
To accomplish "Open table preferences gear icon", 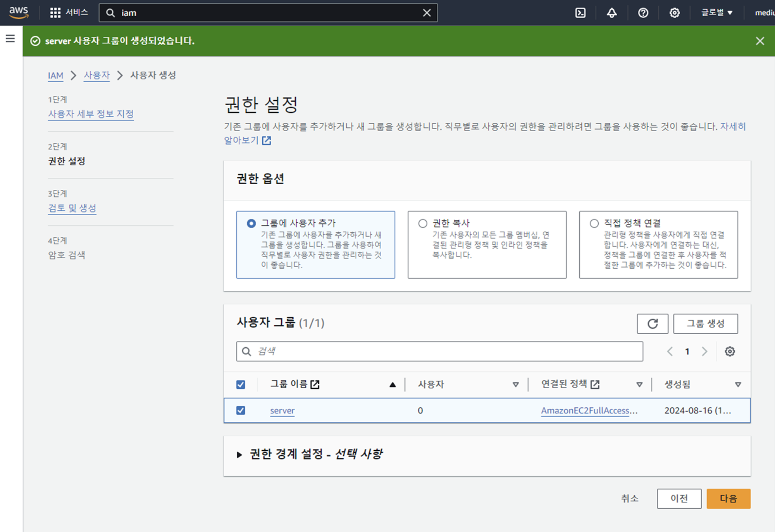I will point(730,352).
